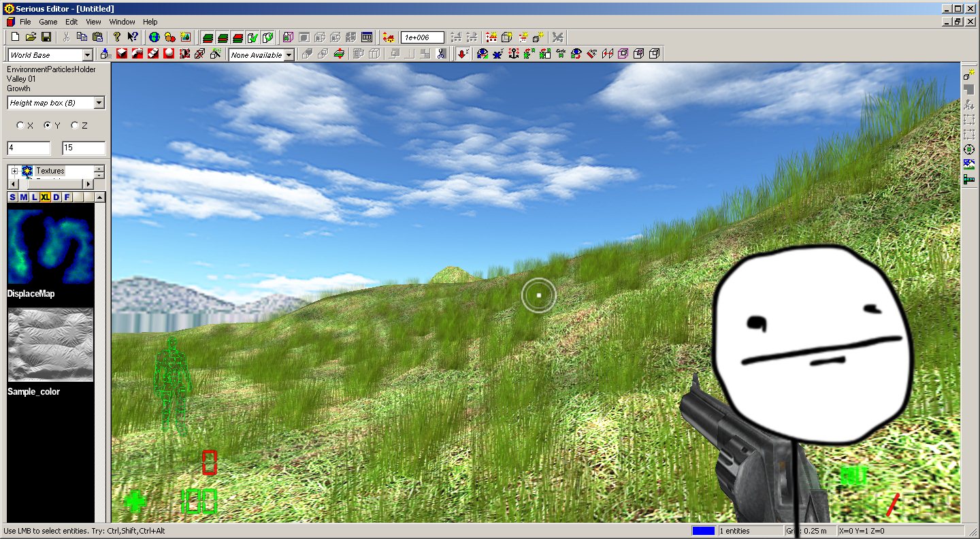Click the castle with sun icon

point(492,37)
